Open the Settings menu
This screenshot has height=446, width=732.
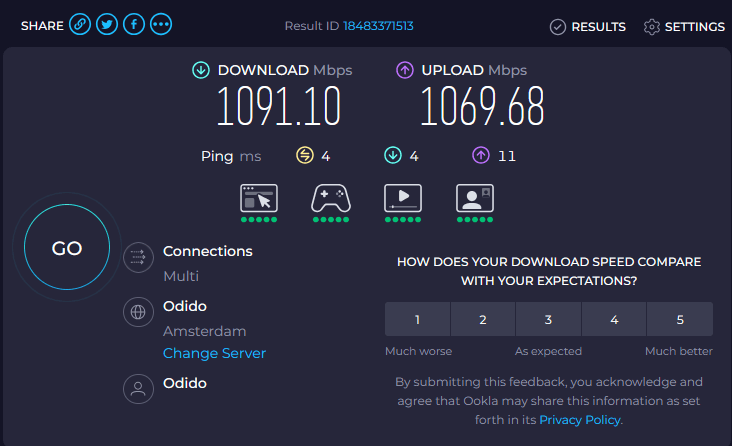tap(684, 27)
